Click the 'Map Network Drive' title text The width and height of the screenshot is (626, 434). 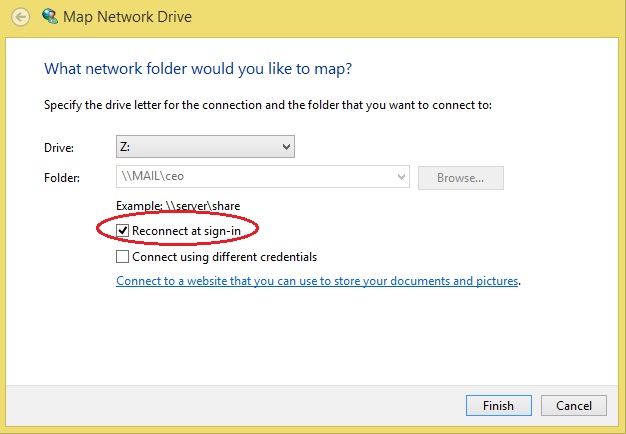[x=127, y=17]
